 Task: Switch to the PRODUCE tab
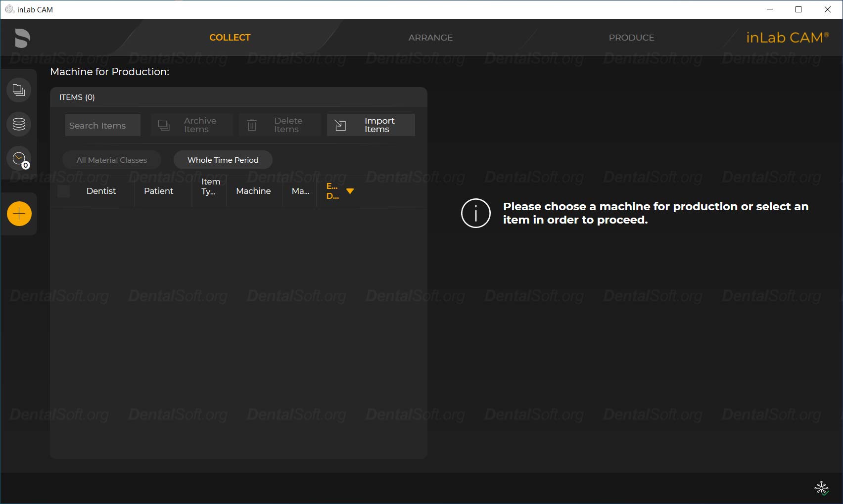click(x=631, y=37)
